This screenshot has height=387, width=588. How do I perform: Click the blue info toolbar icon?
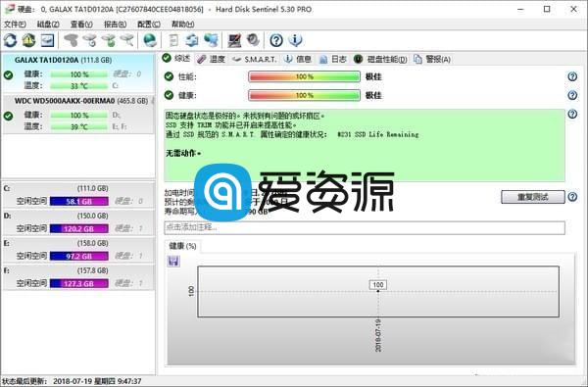click(x=296, y=40)
